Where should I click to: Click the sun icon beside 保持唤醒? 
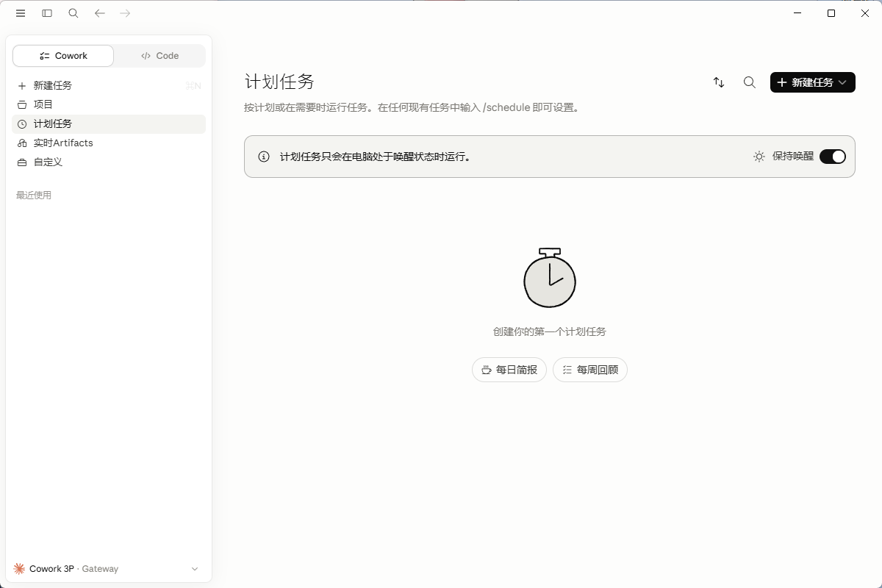(759, 157)
